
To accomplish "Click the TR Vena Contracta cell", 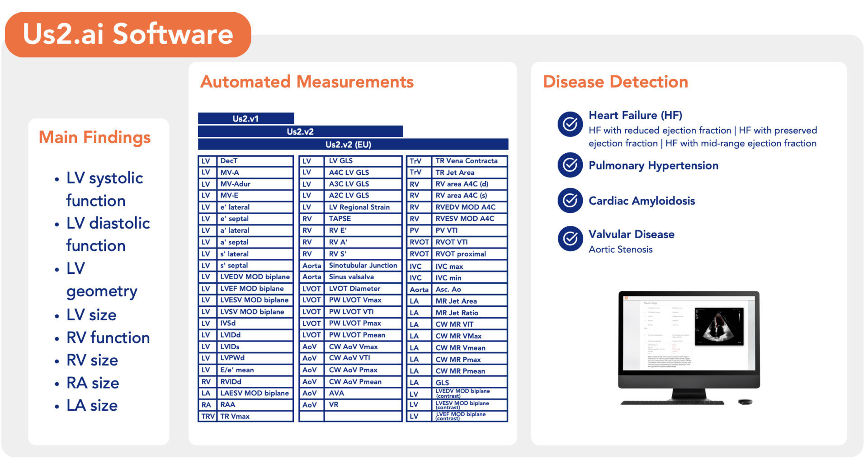I will (x=469, y=161).
